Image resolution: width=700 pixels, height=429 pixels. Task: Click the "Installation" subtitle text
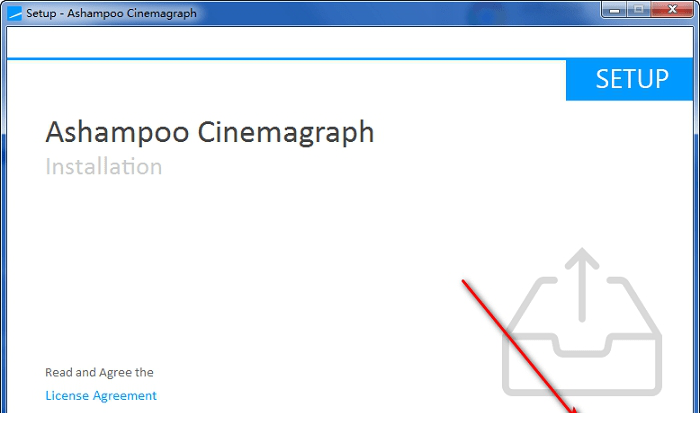click(x=104, y=167)
